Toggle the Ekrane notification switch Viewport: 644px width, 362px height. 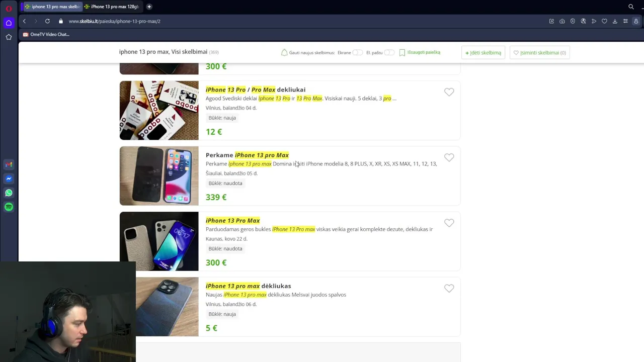pyautogui.click(x=357, y=52)
